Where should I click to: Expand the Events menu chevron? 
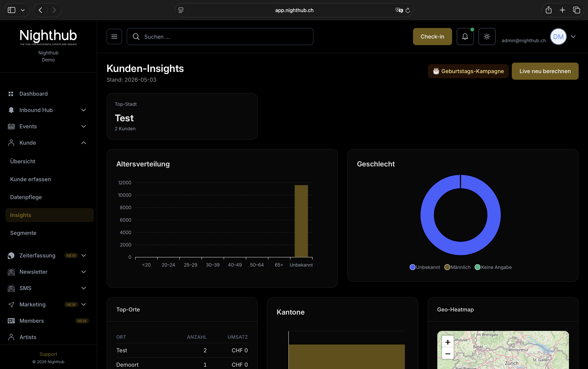coord(83,126)
